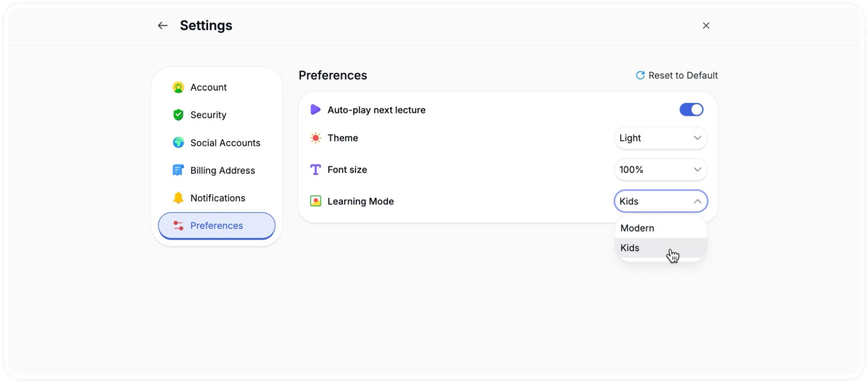Click the Font size T icon
This screenshot has height=383, width=868.
[x=316, y=170]
